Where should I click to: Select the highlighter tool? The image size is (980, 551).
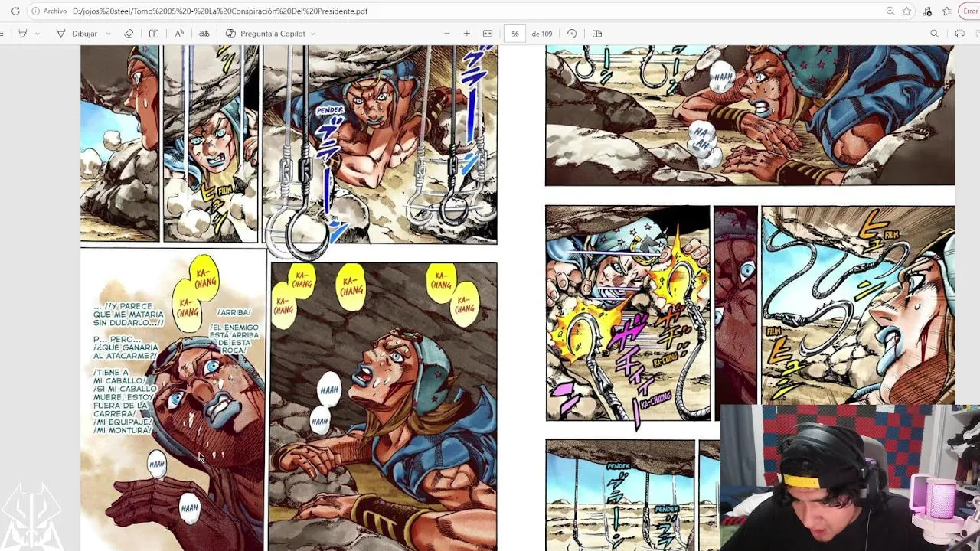tap(22, 34)
